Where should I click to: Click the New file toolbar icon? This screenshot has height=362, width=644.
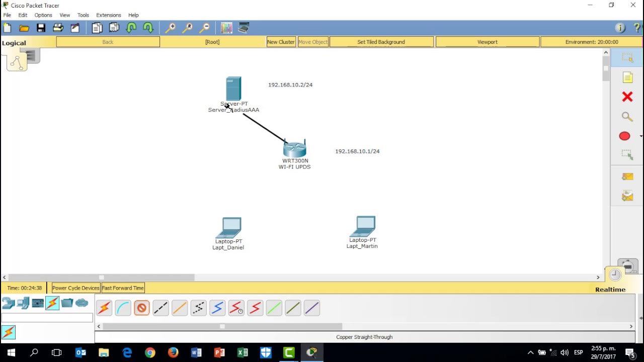[x=7, y=28]
